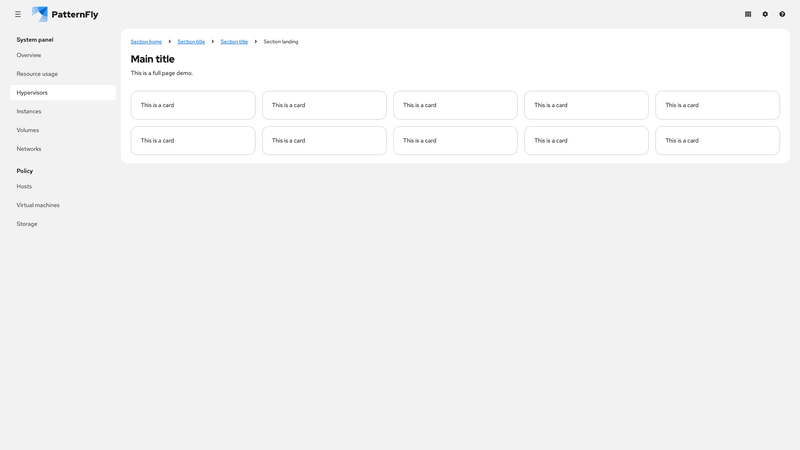Open Overview in the sidebar
Screen dimensions: 800x450
pyautogui.click(x=29, y=55)
